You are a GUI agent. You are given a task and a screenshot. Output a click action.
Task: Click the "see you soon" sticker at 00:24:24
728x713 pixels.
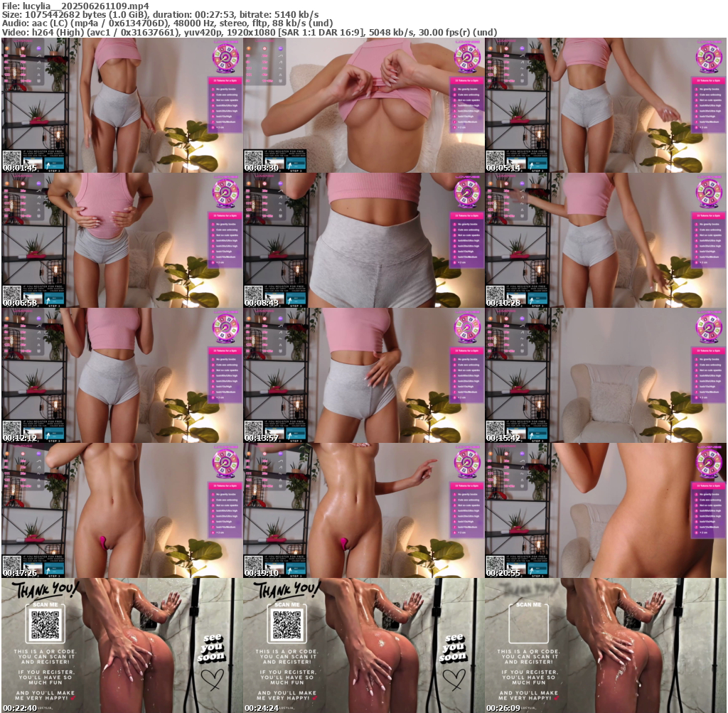click(x=453, y=645)
